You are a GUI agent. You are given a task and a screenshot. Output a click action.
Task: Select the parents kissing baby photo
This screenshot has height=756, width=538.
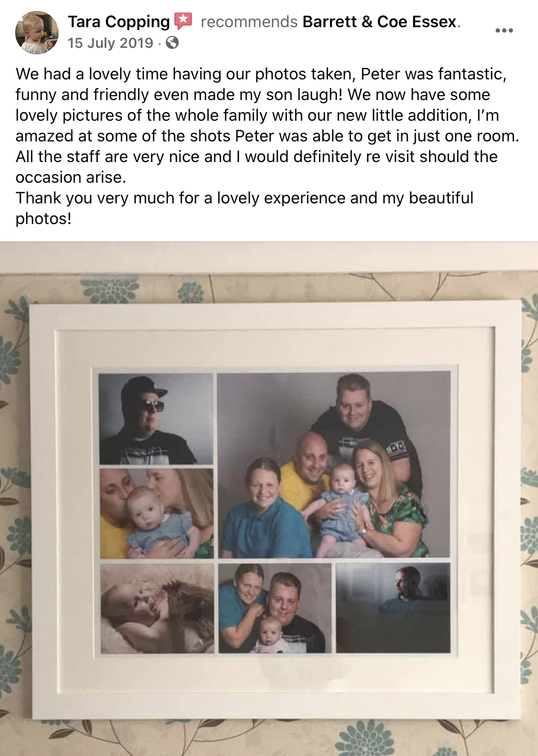157,513
